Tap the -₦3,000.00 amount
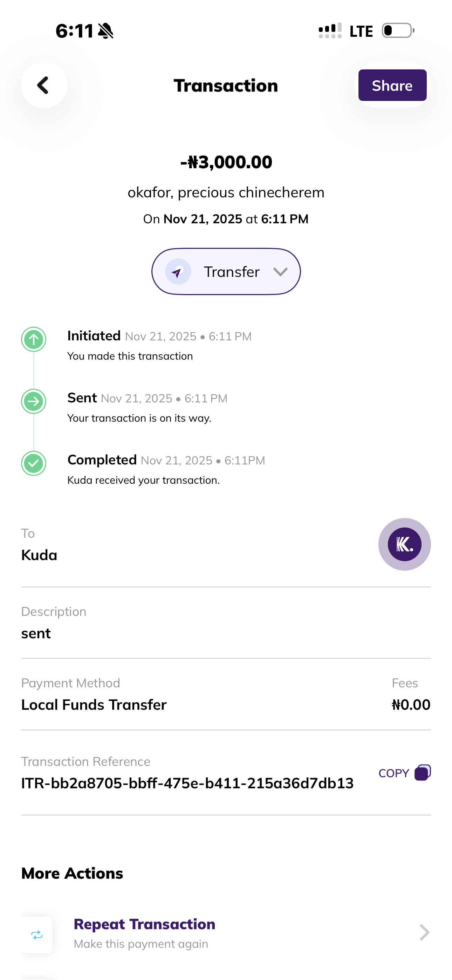Image resolution: width=452 pixels, height=980 pixels. click(x=226, y=162)
